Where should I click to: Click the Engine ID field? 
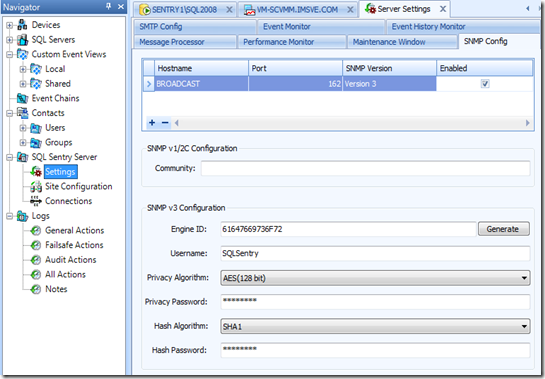click(x=348, y=229)
